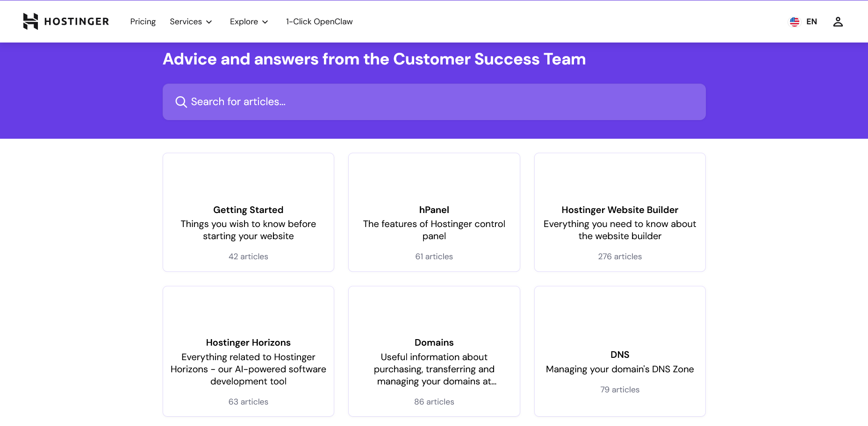Click the search magnifier icon
This screenshot has height=426, width=868.
pyautogui.click(x=181, y=102)
